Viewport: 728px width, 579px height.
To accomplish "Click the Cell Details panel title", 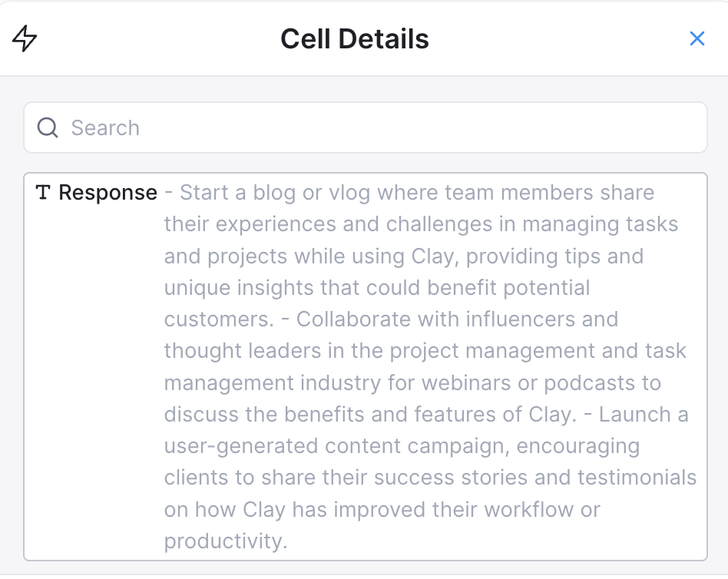I will (354, 38).
